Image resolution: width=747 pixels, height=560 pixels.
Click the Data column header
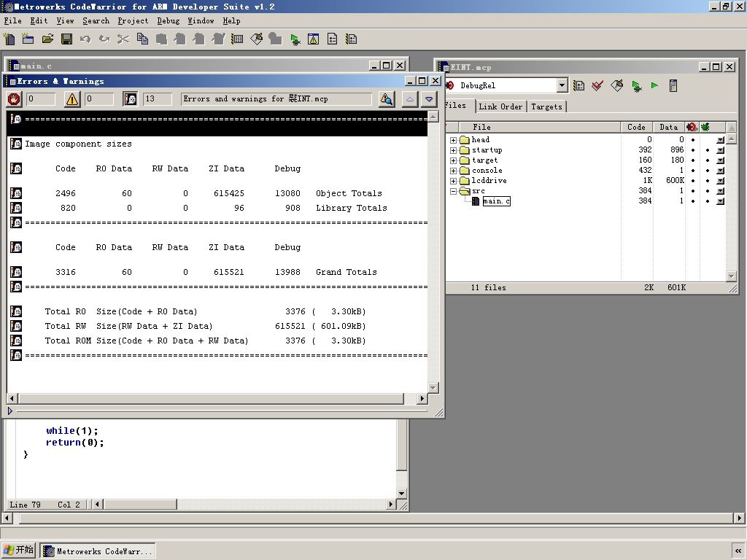[669, 127]
